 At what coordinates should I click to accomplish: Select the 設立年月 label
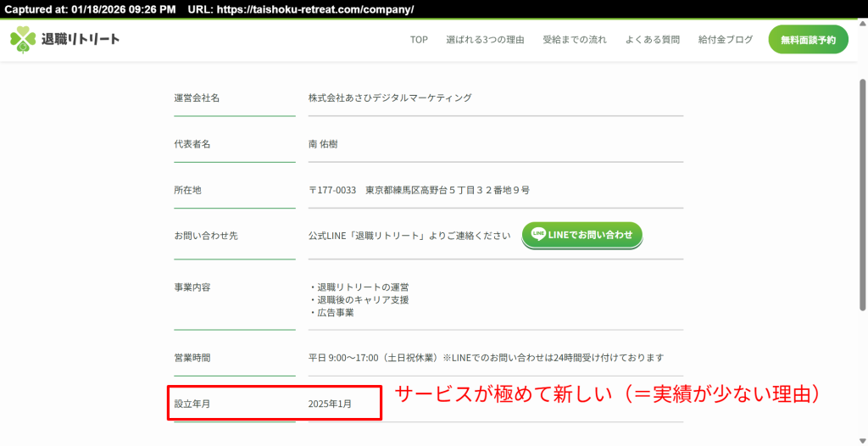192,404
